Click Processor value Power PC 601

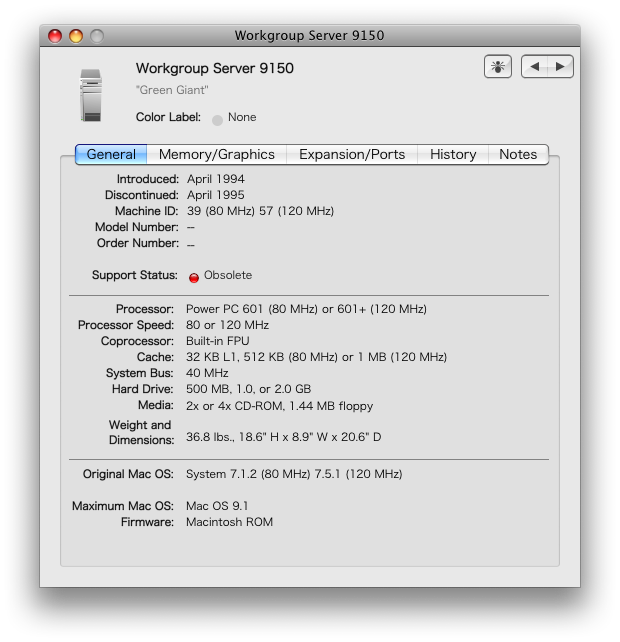224,309
